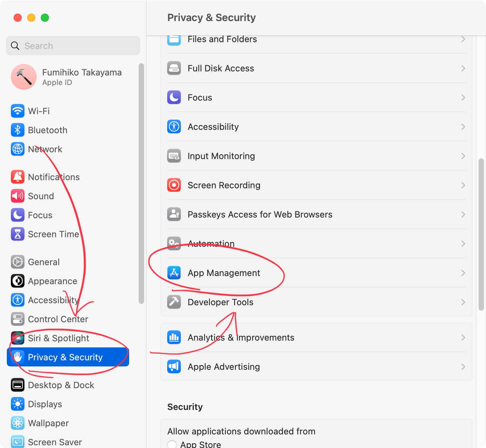Viewport: 486px width, 448px height.
Task: Click the Wallpaper flower icon
Action: [18, 423]
